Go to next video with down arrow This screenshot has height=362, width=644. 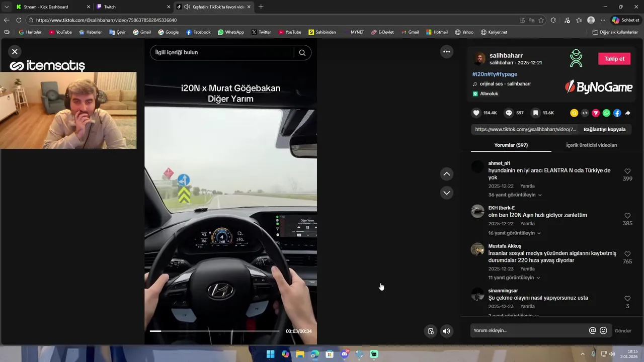coord(446,193)
